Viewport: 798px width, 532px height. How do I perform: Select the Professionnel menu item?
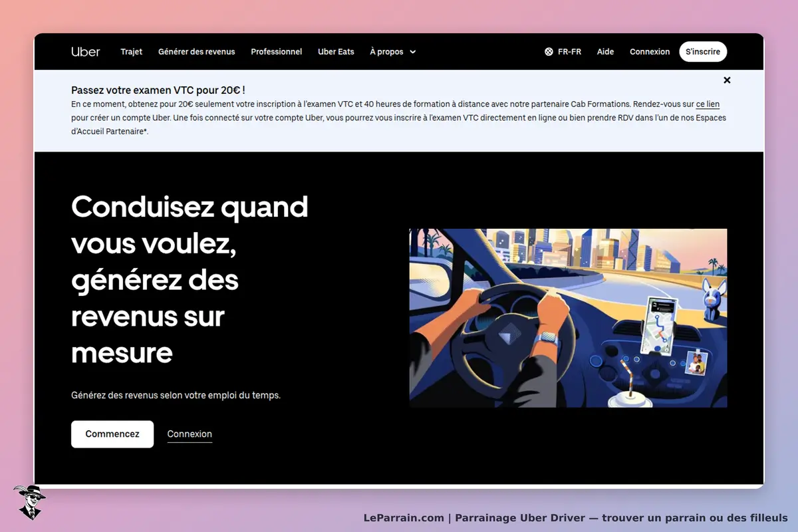click(277, 52)
